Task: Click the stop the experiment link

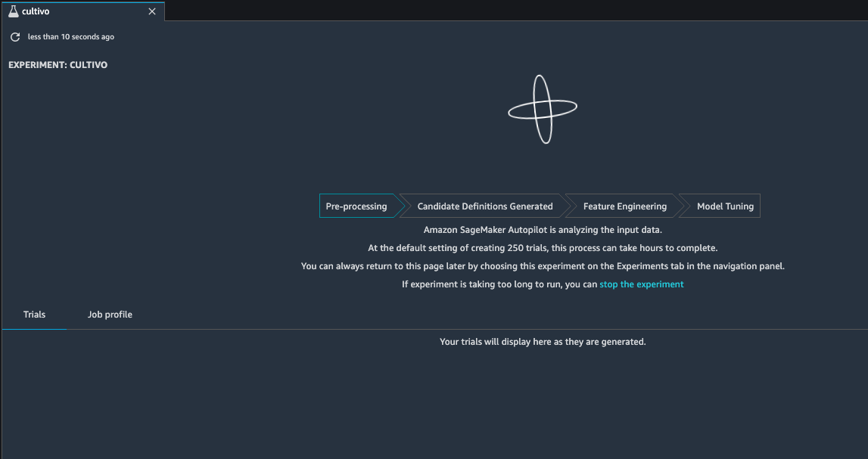Action: [x=642, y=284]
